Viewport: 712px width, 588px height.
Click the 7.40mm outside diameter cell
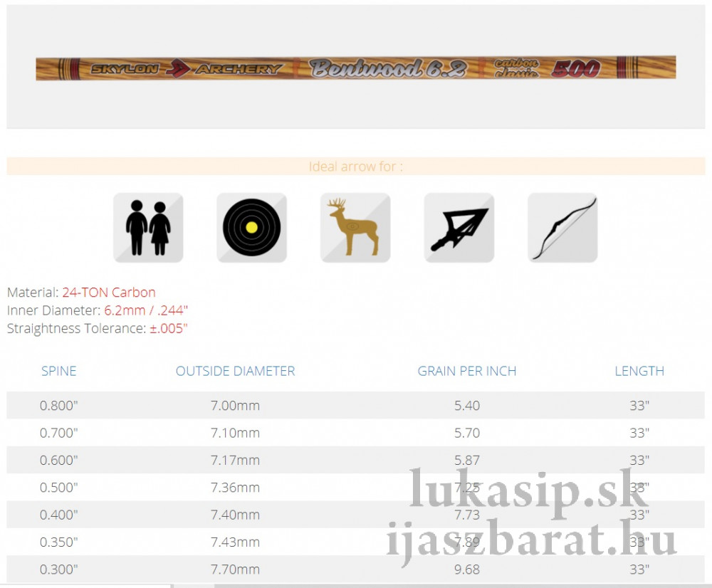coord(235,515)
